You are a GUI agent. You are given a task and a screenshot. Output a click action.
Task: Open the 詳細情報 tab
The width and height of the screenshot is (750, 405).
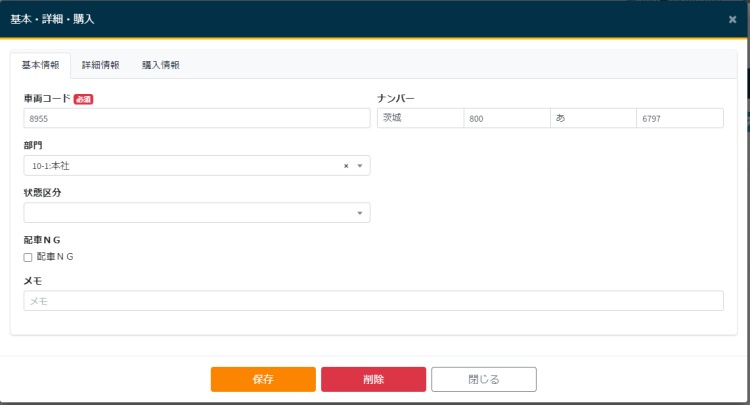(x=100, y=65)
